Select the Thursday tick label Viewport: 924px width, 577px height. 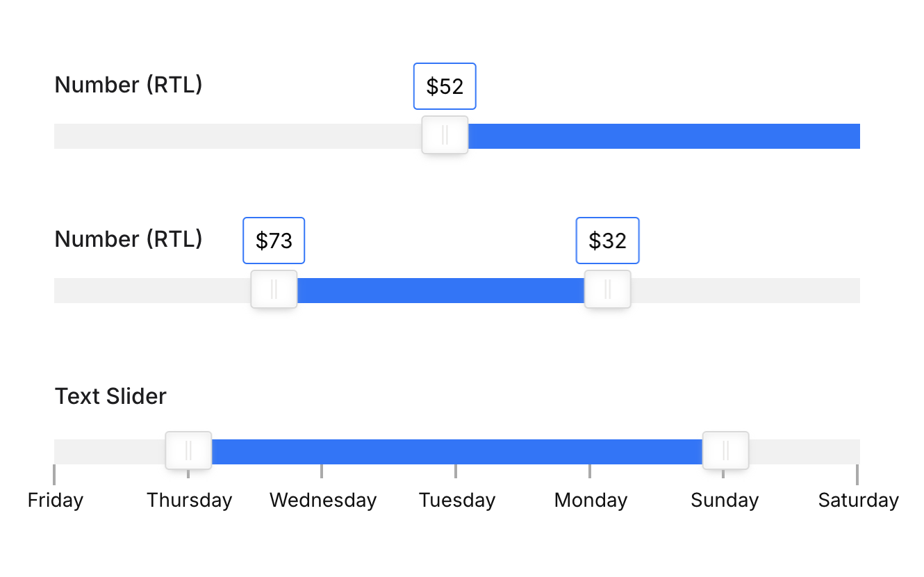point(189,500)
